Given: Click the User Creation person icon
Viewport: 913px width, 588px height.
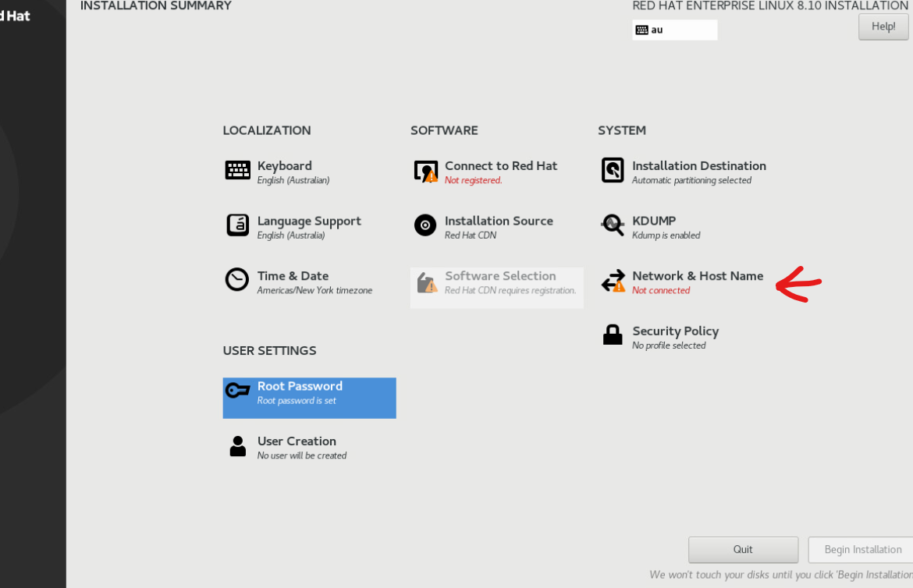Looking at the screenshot, I should pyautogui.click(x=237, y=446).
